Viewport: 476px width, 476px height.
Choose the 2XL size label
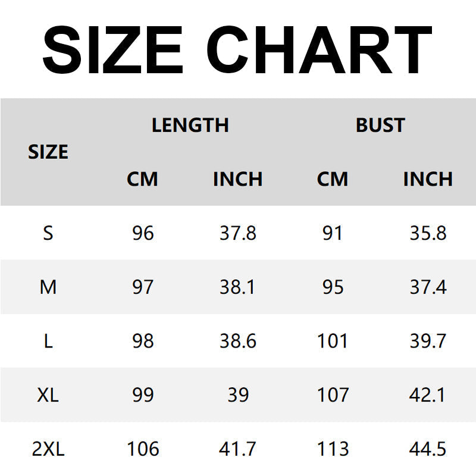click(48, 449)
